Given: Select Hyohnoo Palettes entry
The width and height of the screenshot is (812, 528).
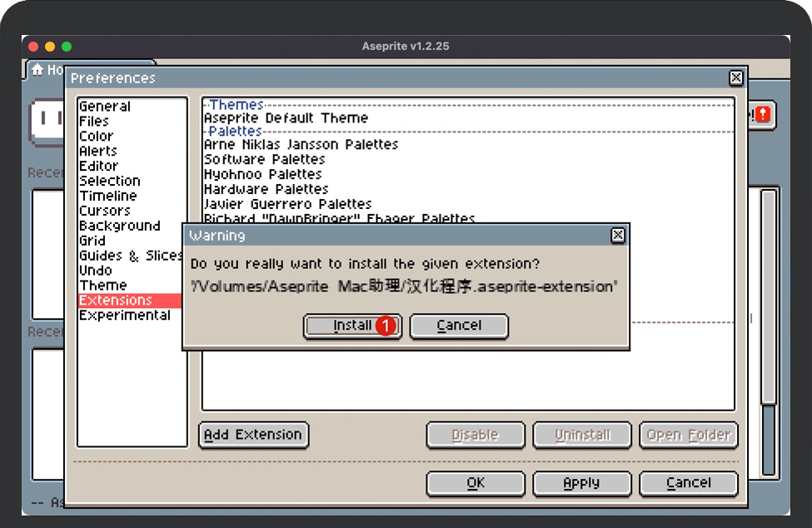Looking at the screenshot, I should 468,174.
